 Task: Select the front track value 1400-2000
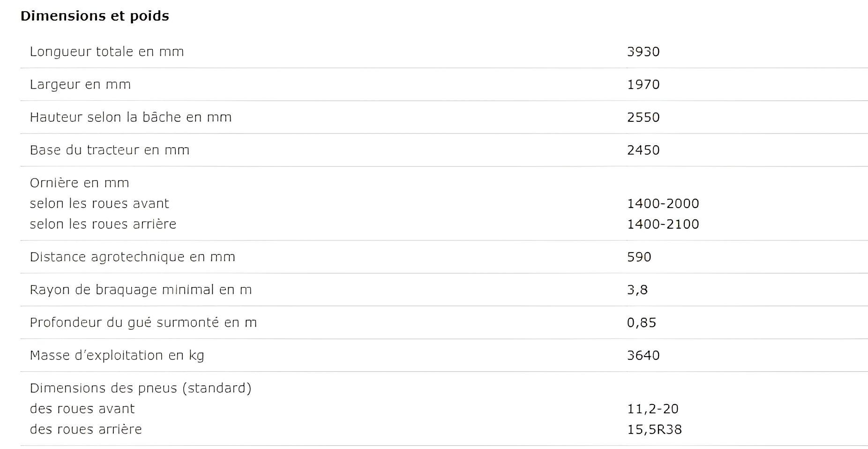point(663,203)
